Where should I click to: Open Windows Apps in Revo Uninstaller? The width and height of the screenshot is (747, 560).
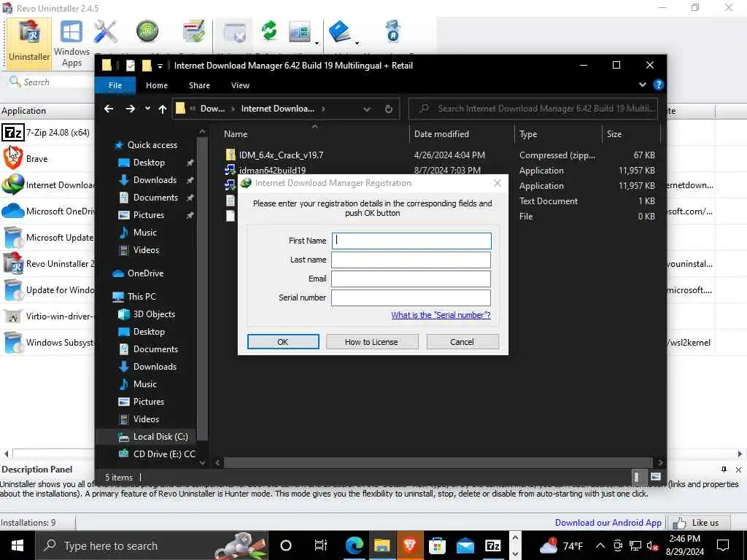click(71, 44)
